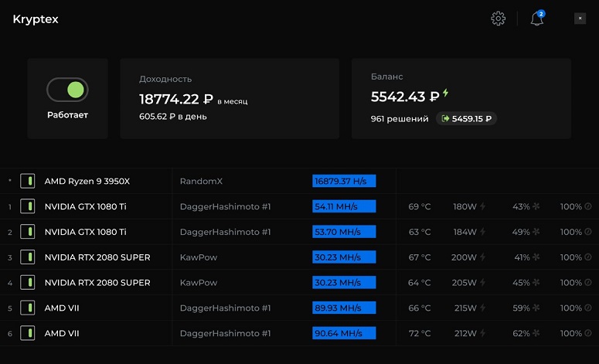The height and width of the screenshot is (364, 599).
Task: Toggle mining on AMD Ryzen 9 3950X
Action: tap(27, 182)
